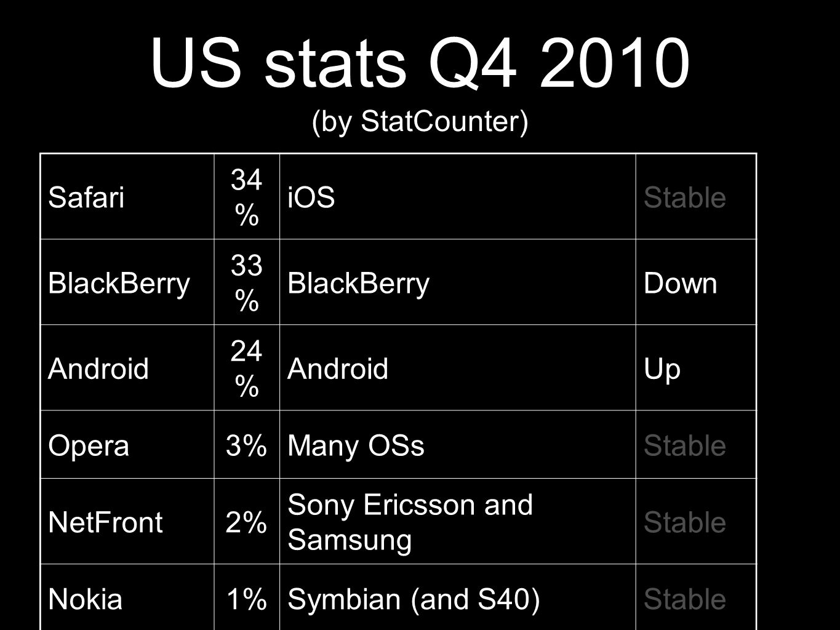Click the 'Symbian (and S40)' cell
840x630 pixels.
pyautogui.click(x=457, y=597)
